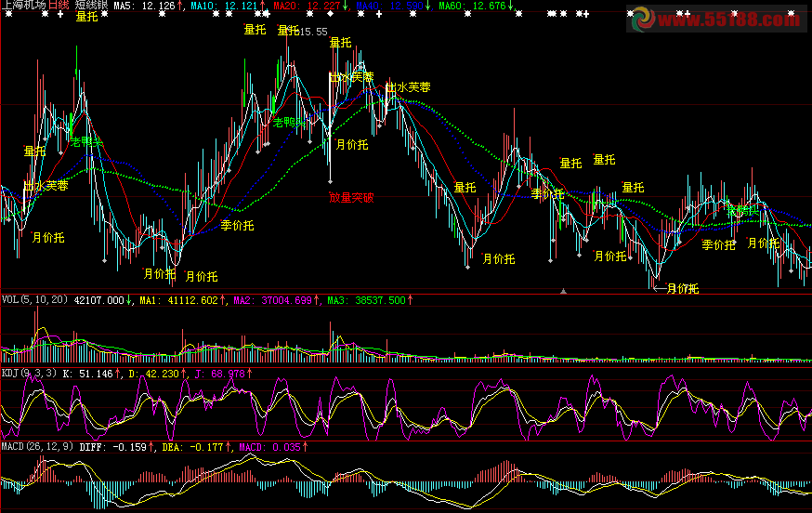812x513 pixels.
Task: Open the MACD(26,12,9) indicator title
Action: click(37, 446)
